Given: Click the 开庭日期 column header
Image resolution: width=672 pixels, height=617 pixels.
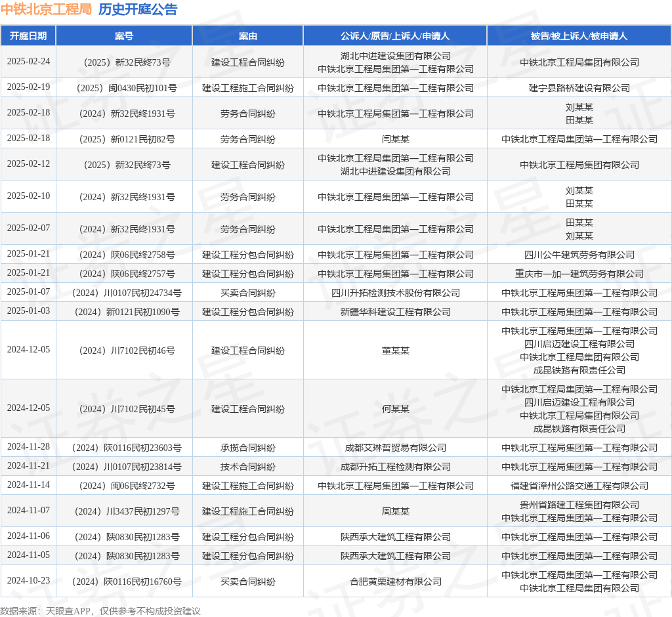Looking at the screenshot, I should 28,36.
